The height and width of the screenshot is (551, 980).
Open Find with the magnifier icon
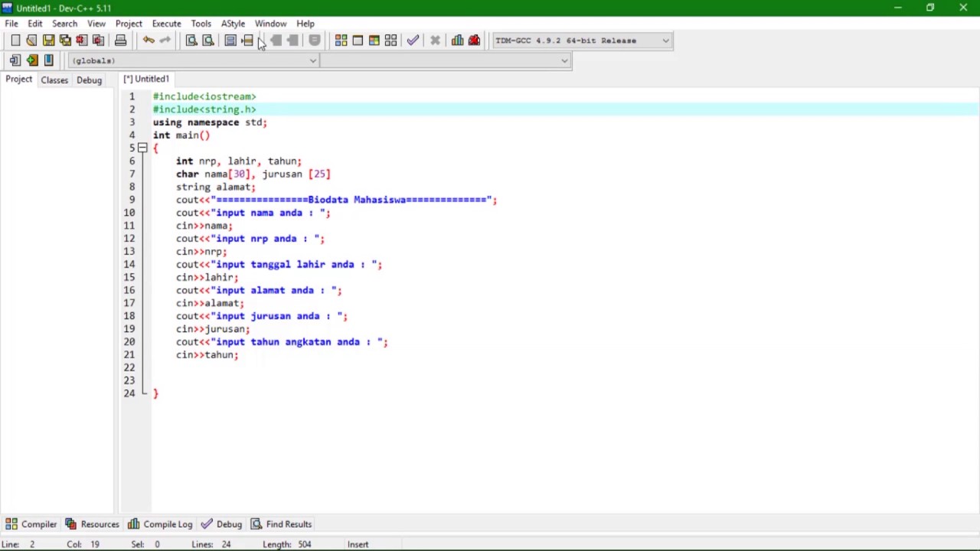coord(191,41)
